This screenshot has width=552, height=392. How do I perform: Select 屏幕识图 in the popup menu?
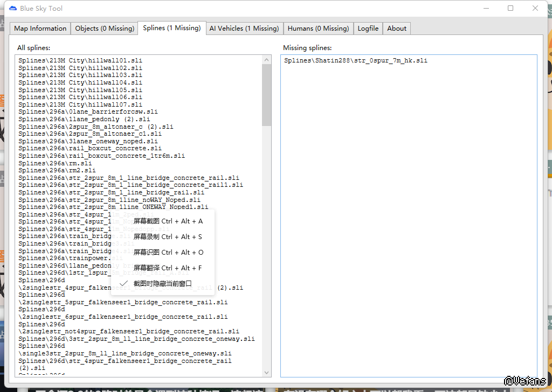tap(168, 252)
